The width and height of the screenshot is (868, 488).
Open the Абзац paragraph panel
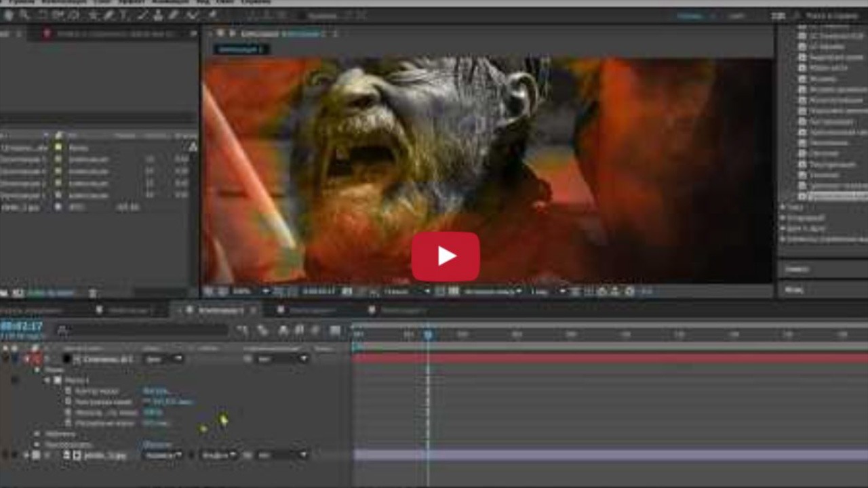coord(793,289)
